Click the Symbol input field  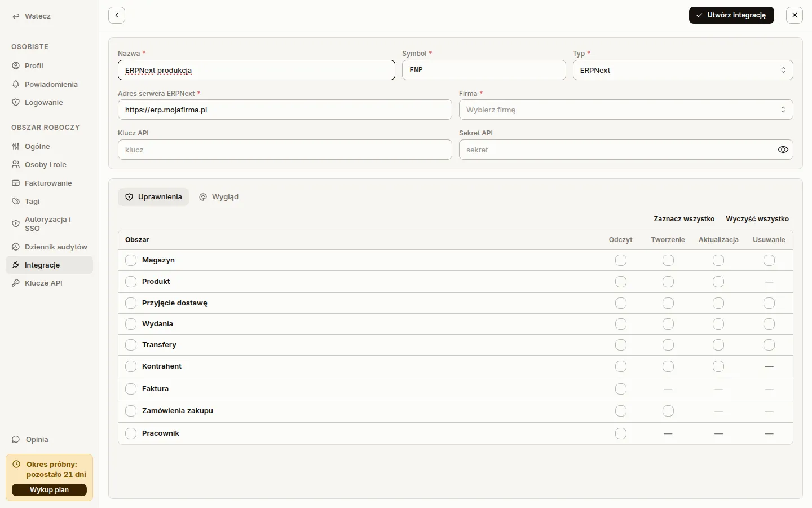(484, 70)
